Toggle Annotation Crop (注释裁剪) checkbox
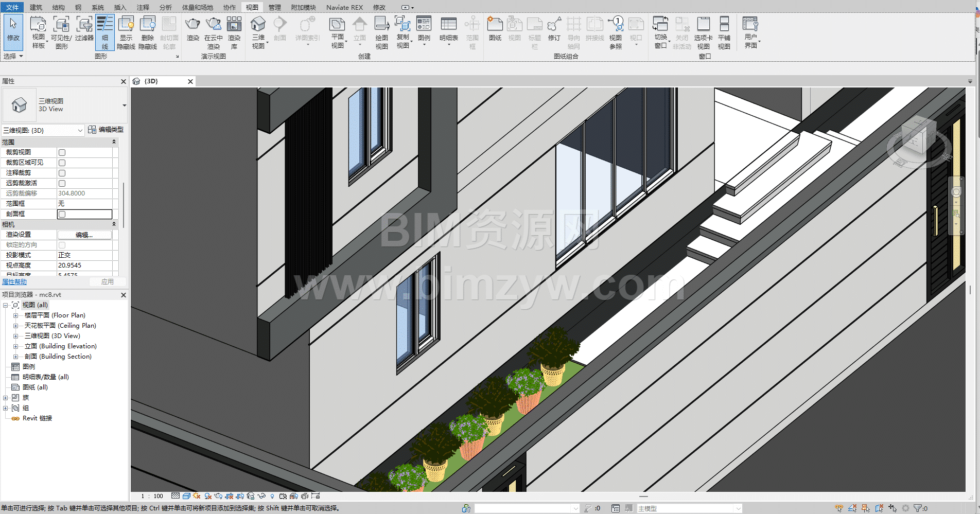Screen dimensions: 980x514 point(62,173)
